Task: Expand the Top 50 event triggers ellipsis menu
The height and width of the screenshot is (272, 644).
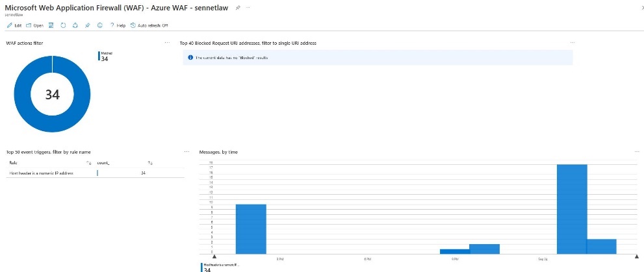Action: click(187, 152)
